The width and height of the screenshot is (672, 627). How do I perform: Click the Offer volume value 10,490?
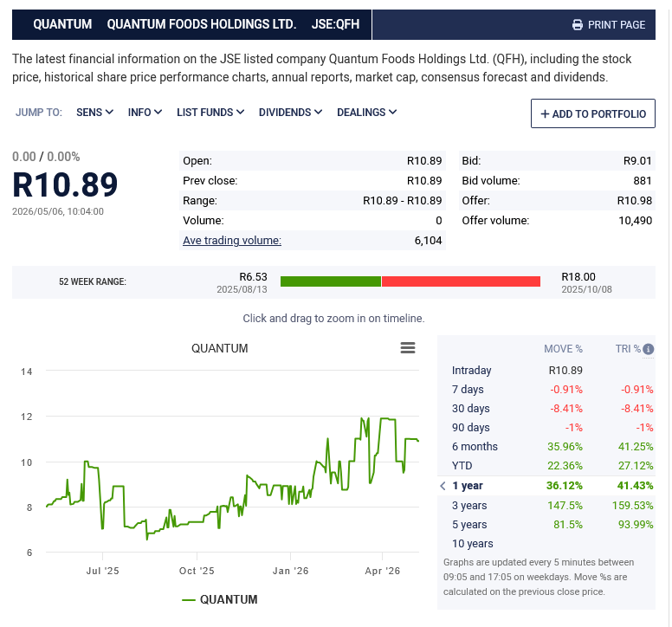(635, 221)
